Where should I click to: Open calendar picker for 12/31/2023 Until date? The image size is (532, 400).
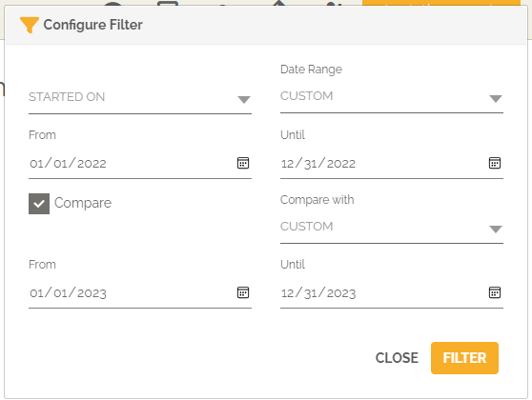pos(495,292)
